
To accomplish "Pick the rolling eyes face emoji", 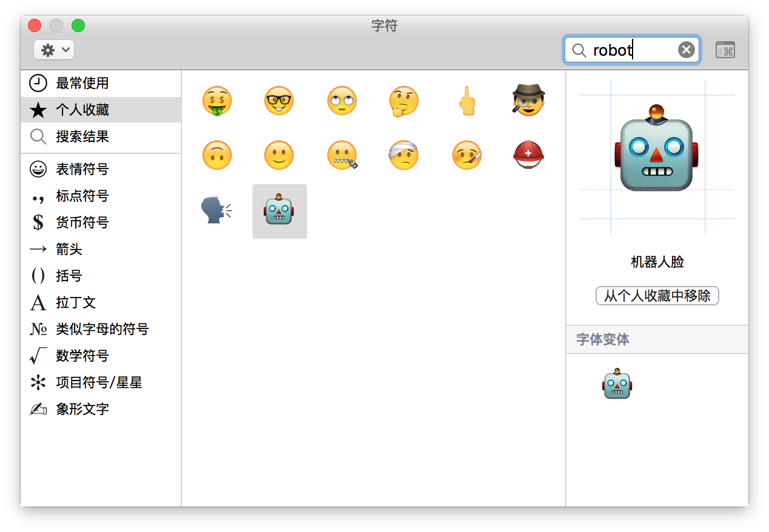I will 341,102.
